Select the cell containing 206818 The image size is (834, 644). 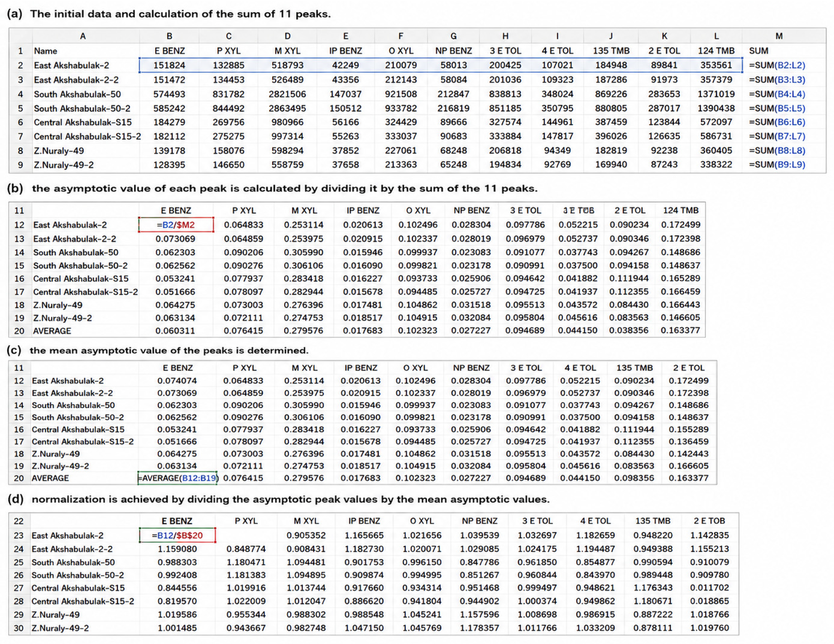click(505, 150)
